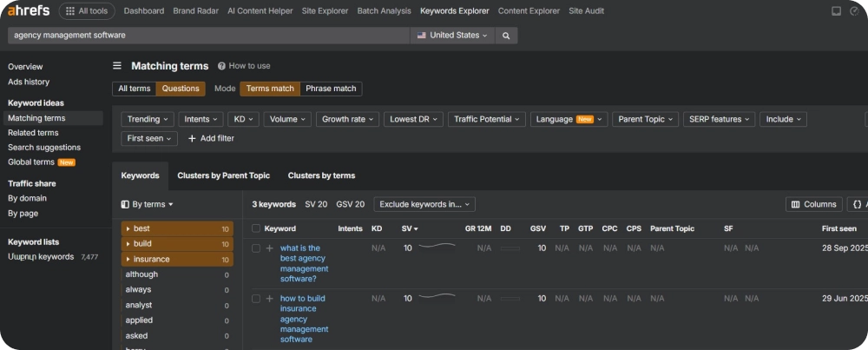The height and width of the screenshot is (350, 868).
Task: Open the Traffic Potential filter dropdown
Action: tap(487, 119)
